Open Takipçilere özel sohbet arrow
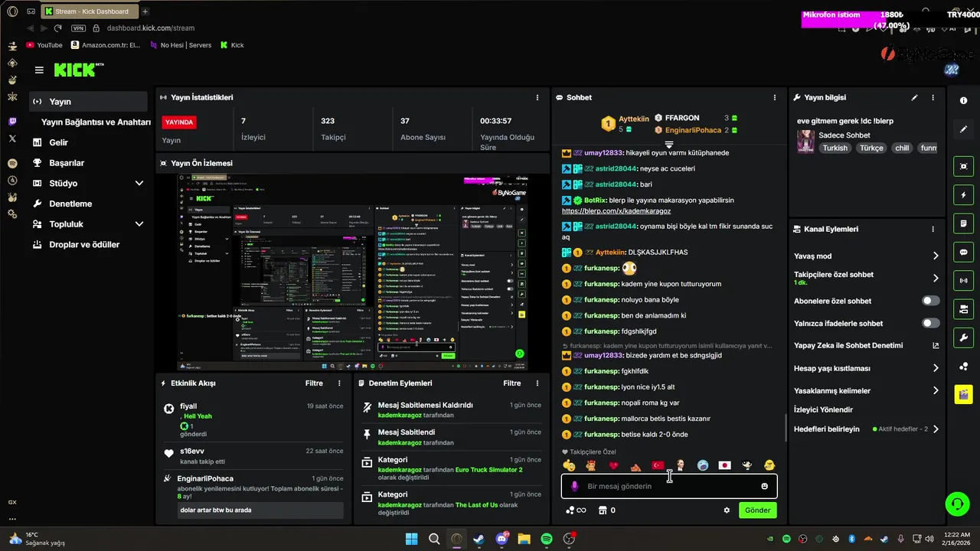The width and height of the screenshot is (980, 551). click(x=935, y=279)
